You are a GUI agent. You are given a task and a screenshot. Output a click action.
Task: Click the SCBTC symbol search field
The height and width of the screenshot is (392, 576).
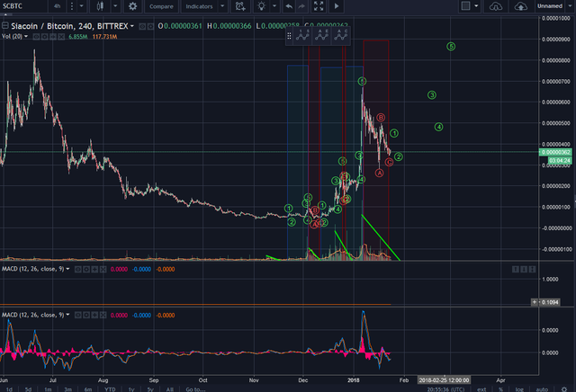(x=22, y=6)
